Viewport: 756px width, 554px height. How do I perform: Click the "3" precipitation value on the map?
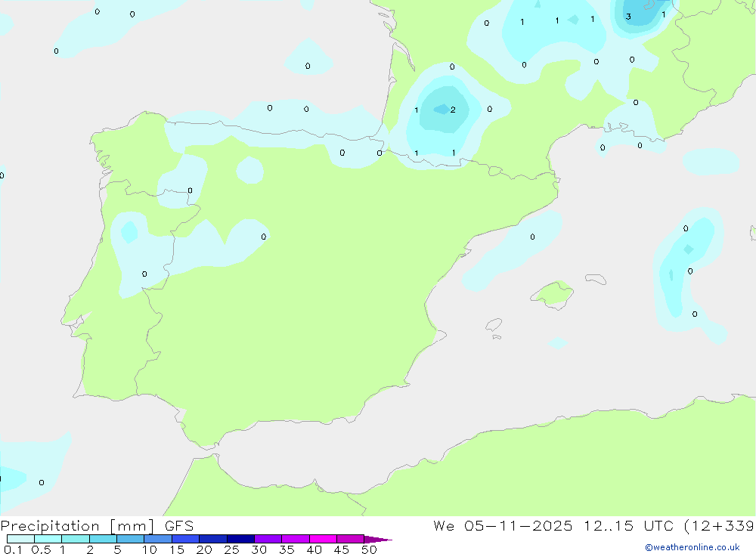[x=628, y=17]
